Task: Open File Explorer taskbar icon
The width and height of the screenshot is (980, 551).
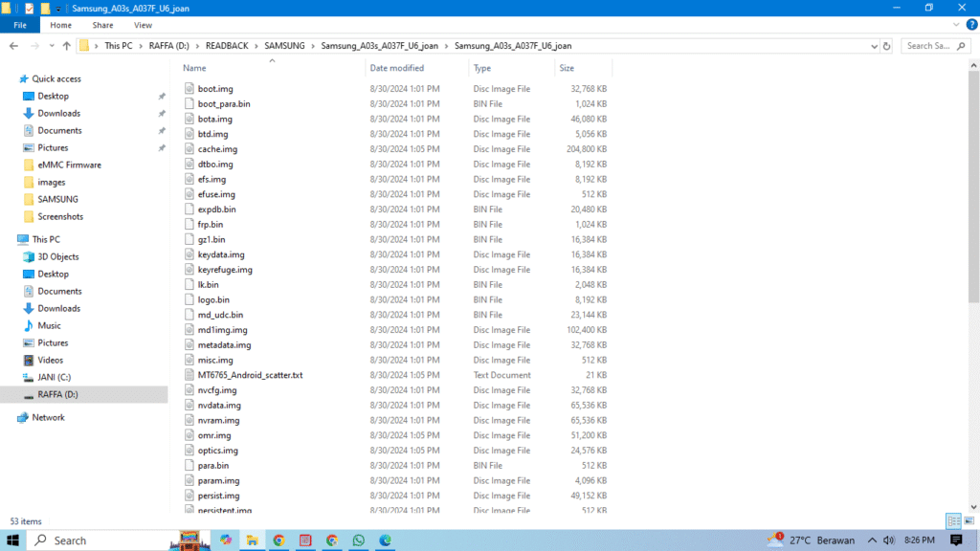Action: [x=252, y=540]
